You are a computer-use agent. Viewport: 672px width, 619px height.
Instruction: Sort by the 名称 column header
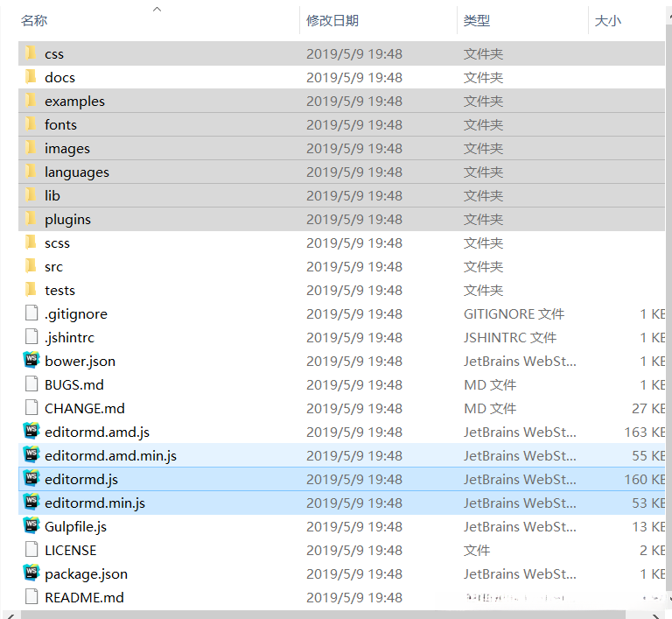[34, 20]
